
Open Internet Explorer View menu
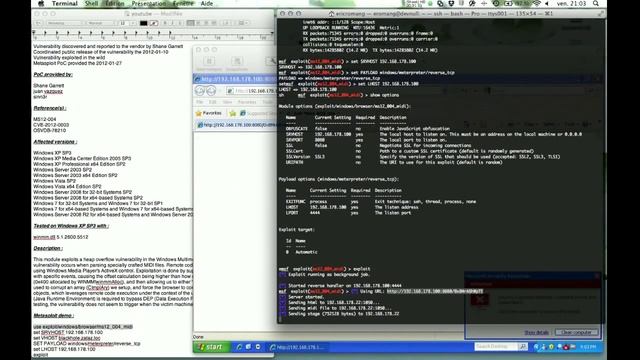click(x=227, y=102)
